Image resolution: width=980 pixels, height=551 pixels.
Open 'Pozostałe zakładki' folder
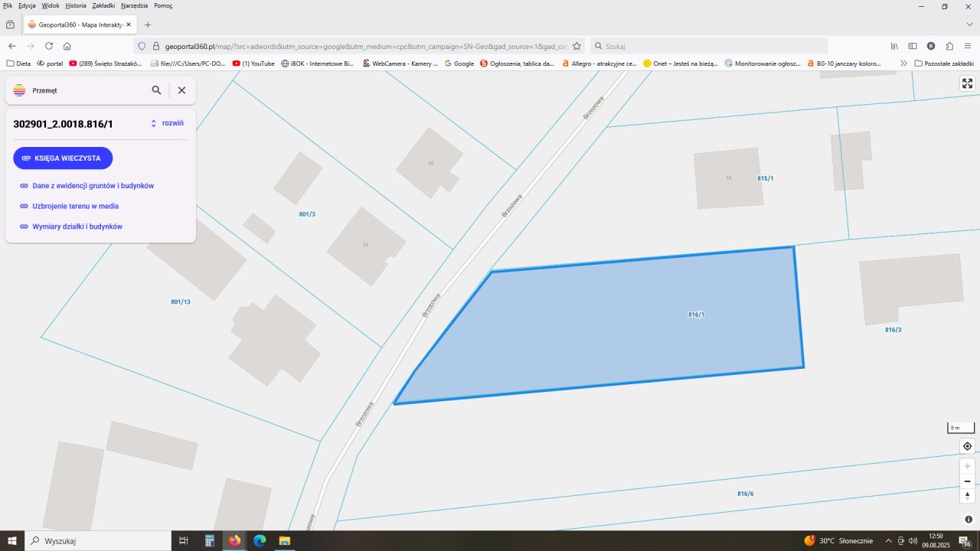(x=944, y=64)
